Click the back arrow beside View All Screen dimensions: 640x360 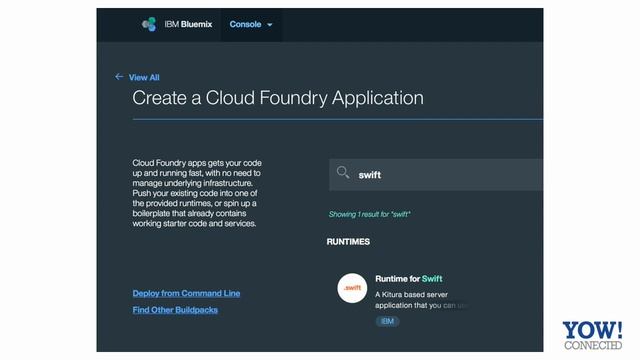pyautogui.click(x=119, y=77)
